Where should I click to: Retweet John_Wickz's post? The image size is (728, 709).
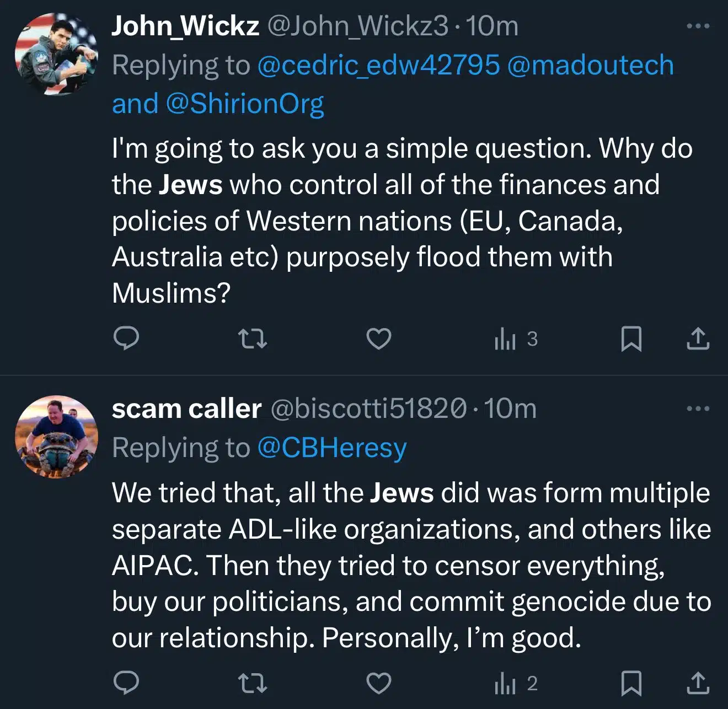click(252, 339)
